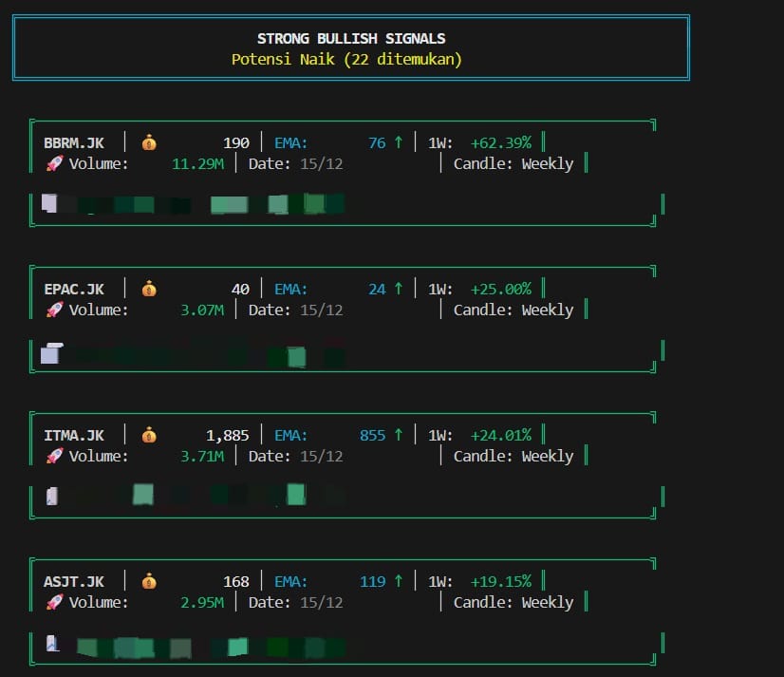Click 'Candle: Weekly' in the ITMA.JK card
The width and height of the screenshot is (784, 677).
click(x=513, y=456)
